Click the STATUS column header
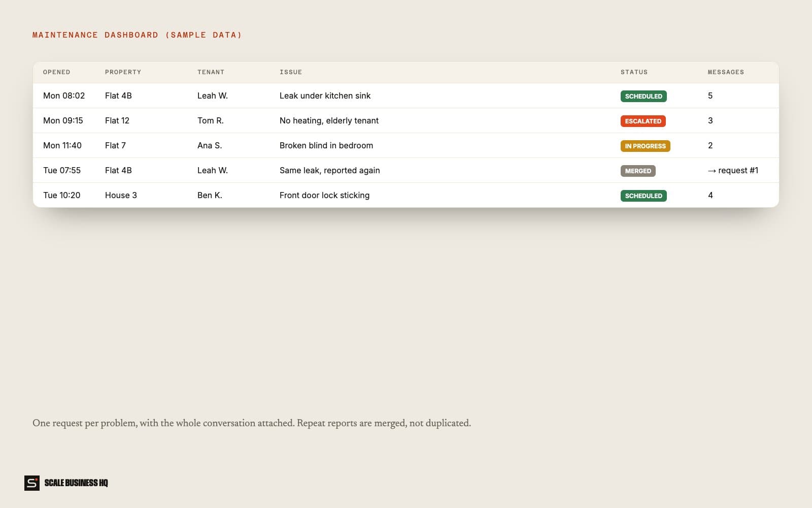Image resolution: width=812 pixels, height=508 pixels. [x=634, y=72]
